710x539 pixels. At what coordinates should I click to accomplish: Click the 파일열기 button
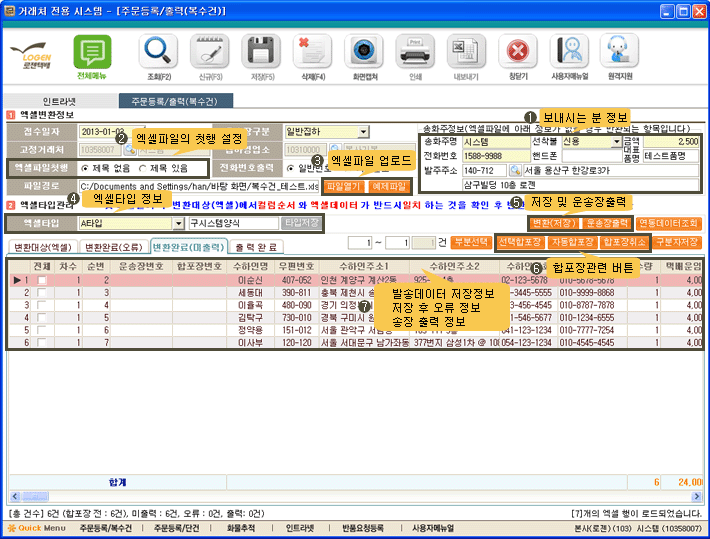click(x=344, y=186)
